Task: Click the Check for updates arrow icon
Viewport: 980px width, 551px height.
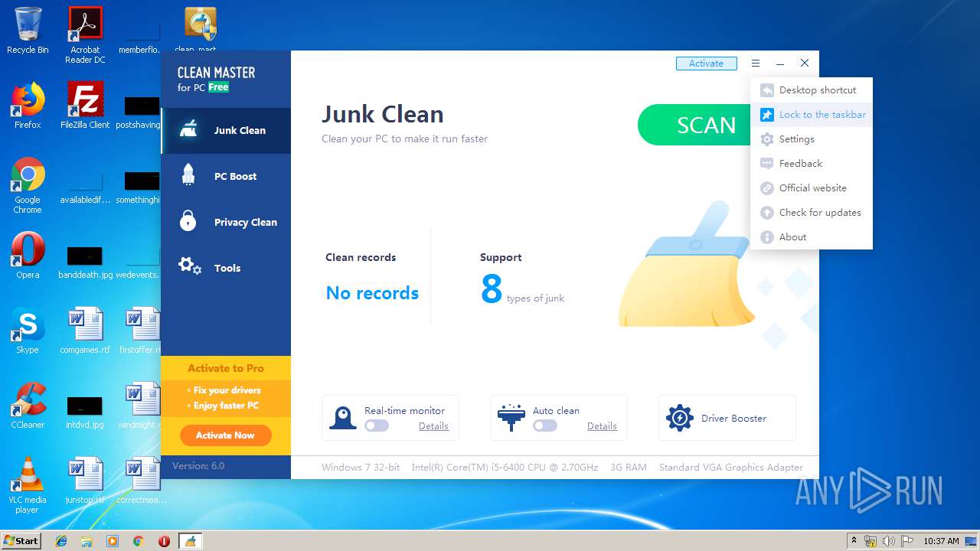Action: 766,213
